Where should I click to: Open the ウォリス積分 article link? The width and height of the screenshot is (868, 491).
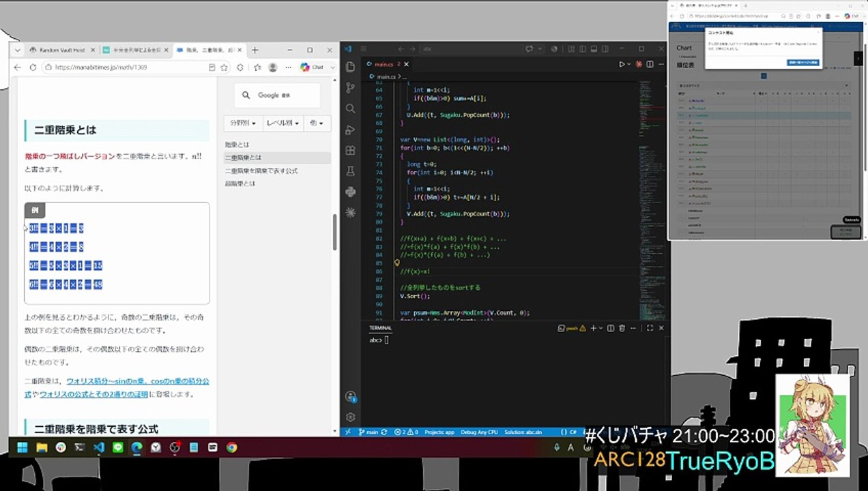[138, 381]
